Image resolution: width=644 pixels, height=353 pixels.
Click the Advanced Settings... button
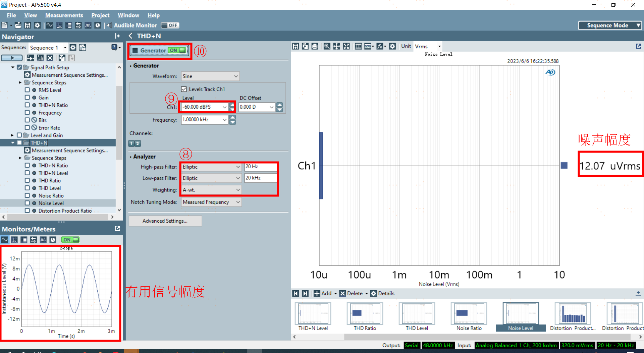(165, 221)
